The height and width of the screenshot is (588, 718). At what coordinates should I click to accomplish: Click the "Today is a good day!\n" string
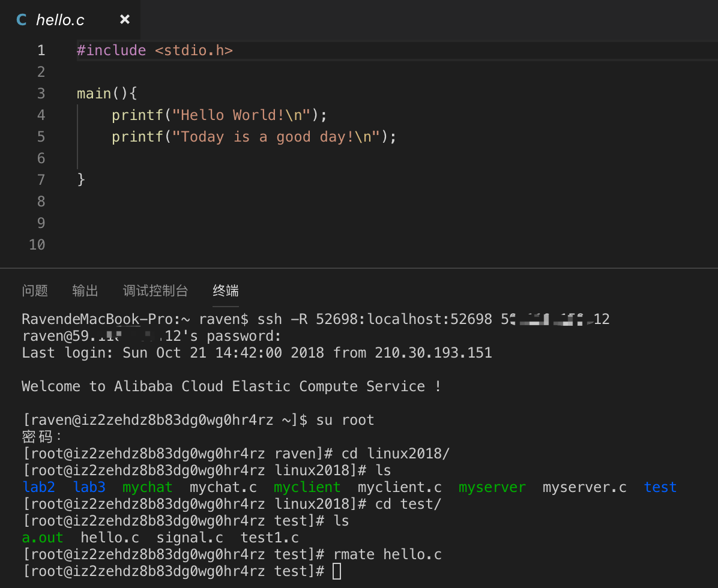pos(276,137)
